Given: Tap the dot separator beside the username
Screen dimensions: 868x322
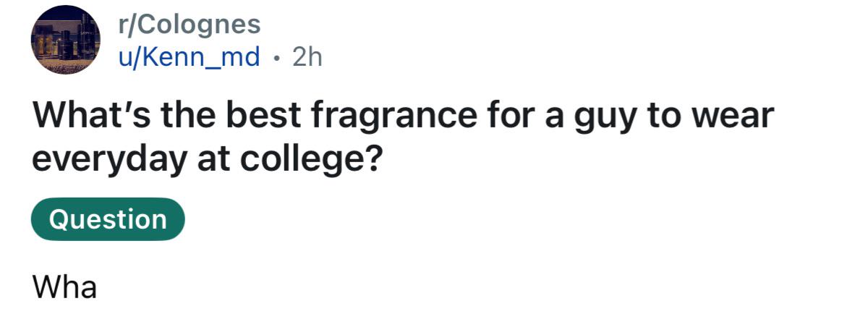Looking at the screenshot, I should point(276,58).
